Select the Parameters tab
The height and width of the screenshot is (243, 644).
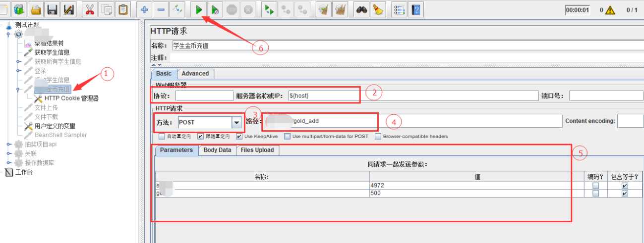pos(176,150)
